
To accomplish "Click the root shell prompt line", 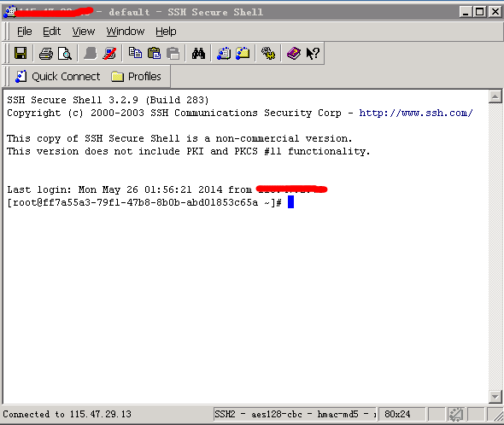I will (144, 203).
